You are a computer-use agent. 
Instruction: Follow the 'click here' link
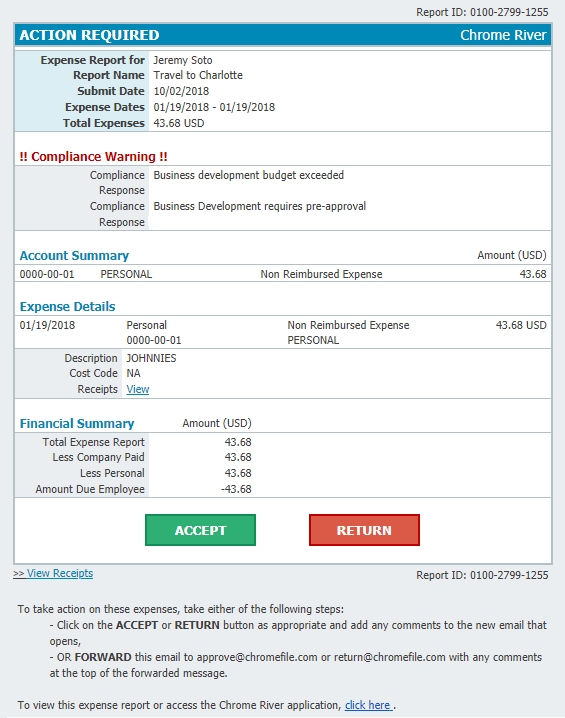pyautogui.click(x=368, y=705)
